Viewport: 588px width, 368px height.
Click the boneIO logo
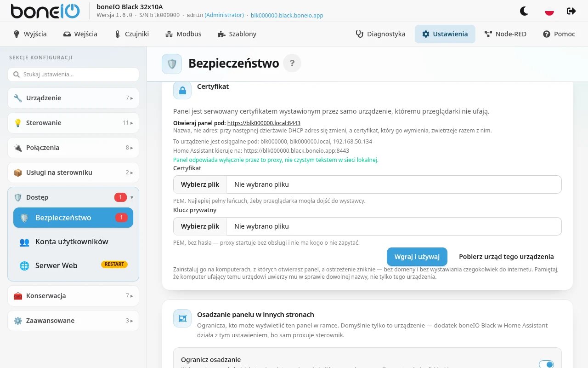[x=45, y=11]
